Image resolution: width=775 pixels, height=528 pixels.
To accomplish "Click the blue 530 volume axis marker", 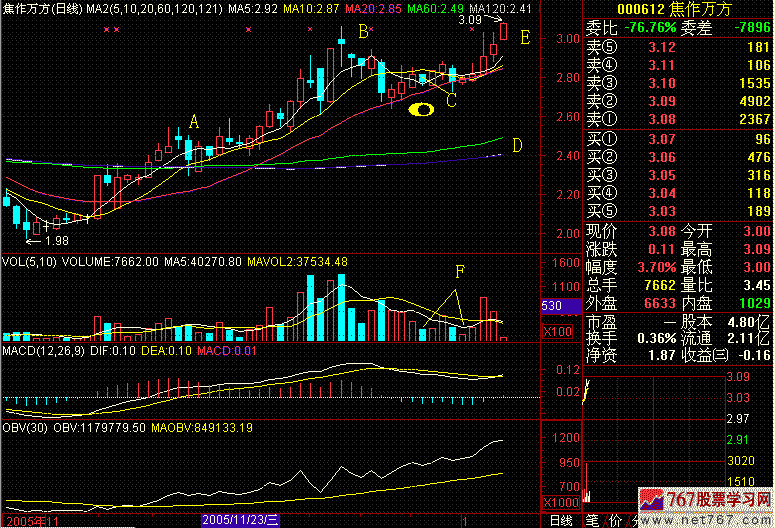I will pos(552,304).
